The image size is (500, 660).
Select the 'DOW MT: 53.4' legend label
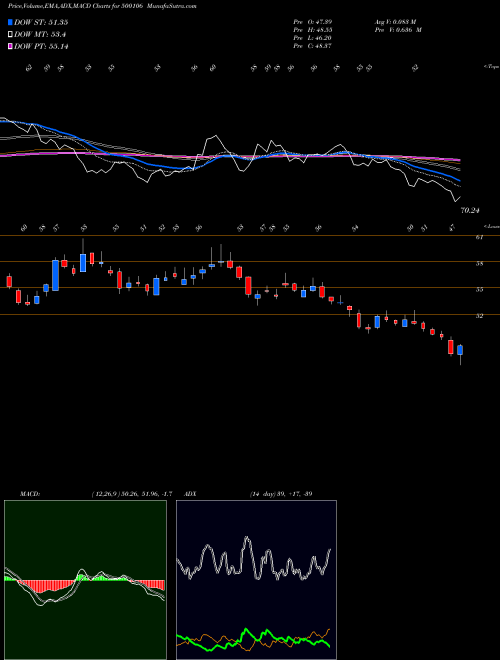[x=40, y=35]
